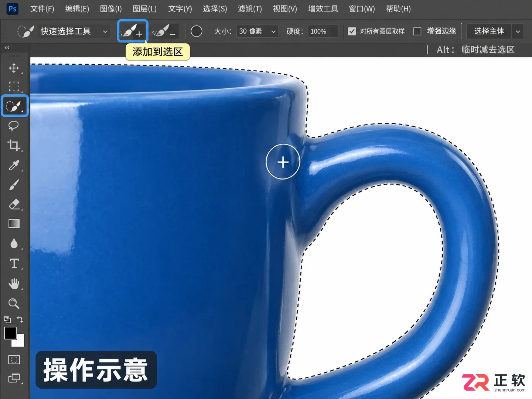This screenshot has width=532, height=399.
Task: Select the Move tool
Action: coord(14,68)
